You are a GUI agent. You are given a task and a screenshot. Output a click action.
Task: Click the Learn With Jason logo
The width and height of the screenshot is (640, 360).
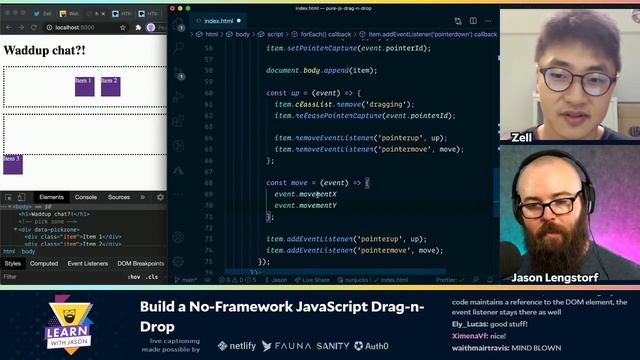(69, 324)
